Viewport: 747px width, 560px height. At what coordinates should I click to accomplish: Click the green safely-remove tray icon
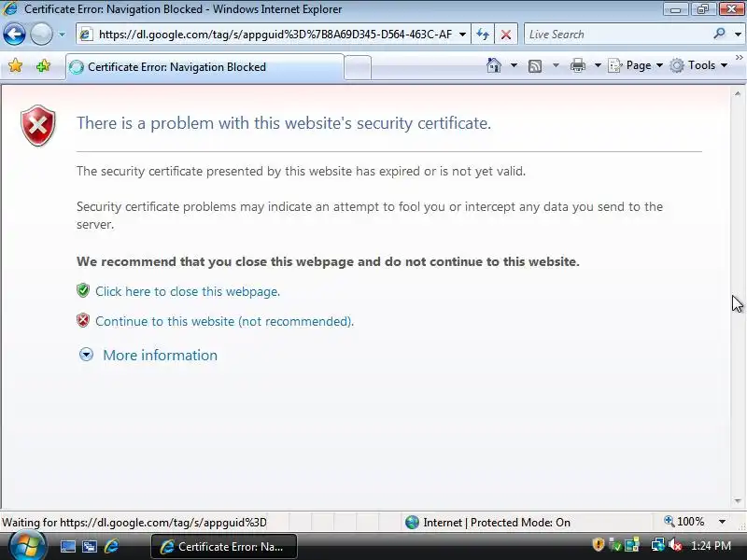tap(615, 545)
